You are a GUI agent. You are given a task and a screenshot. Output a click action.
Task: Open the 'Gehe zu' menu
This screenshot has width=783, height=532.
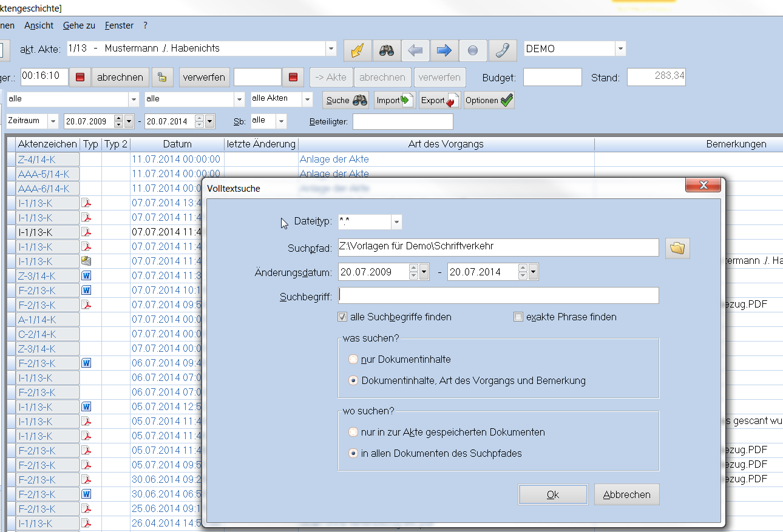pos(79,25)
